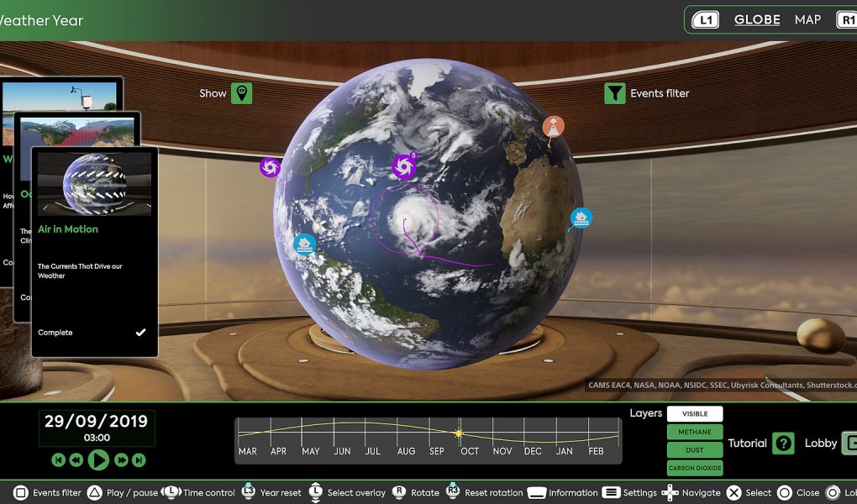Viewport: 857px width, 504px height.
Task: Click the circle Close hint icon
Action: (784, 492)
